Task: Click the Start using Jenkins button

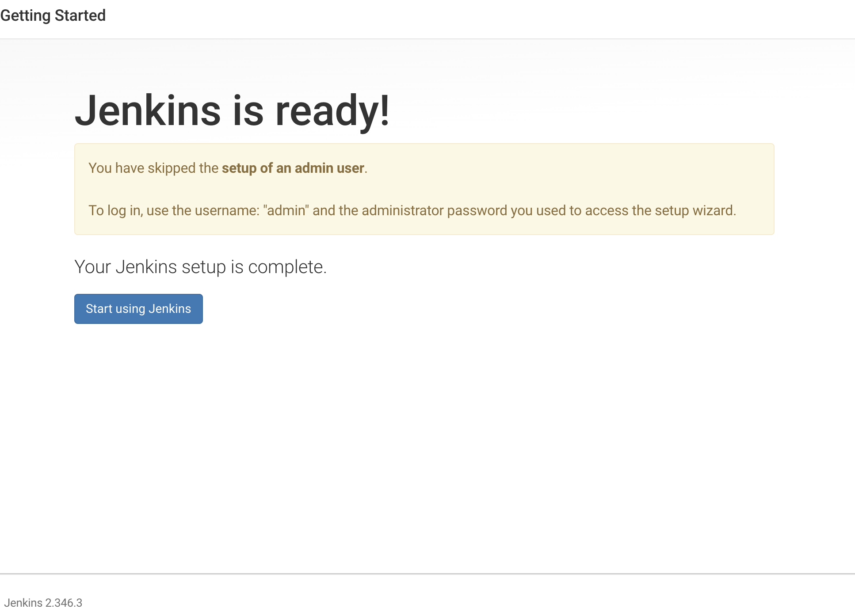Action: (138, 309)
